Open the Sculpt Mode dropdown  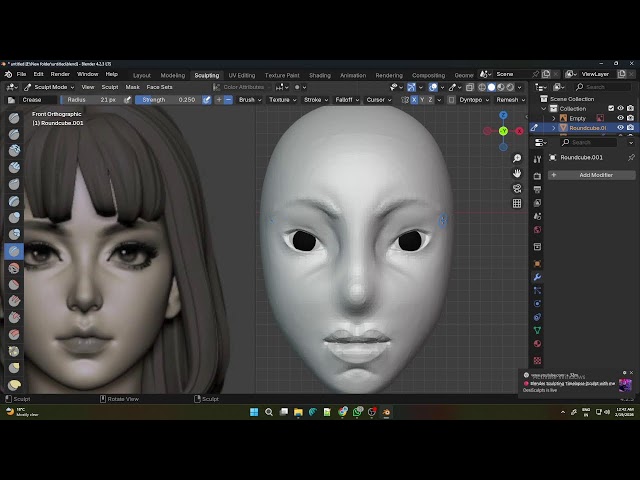pos(49,87)
